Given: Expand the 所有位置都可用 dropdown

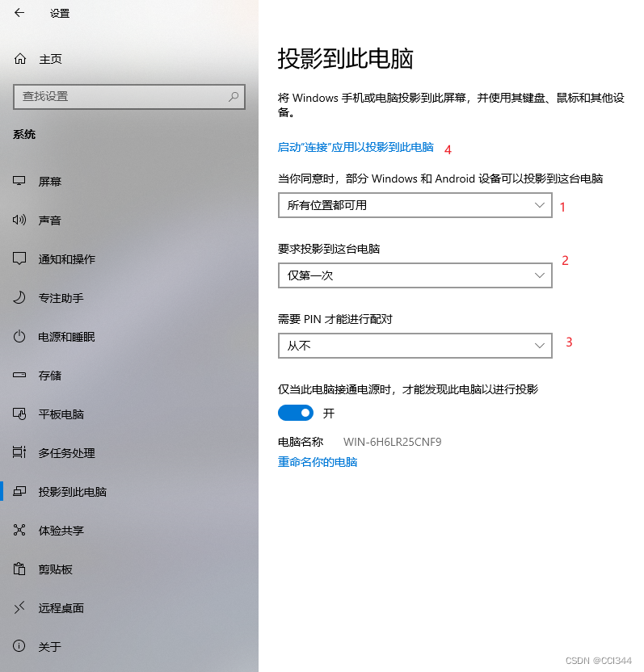Looking at the screenshot, I should pyautogui.click(x=415, y=205).
